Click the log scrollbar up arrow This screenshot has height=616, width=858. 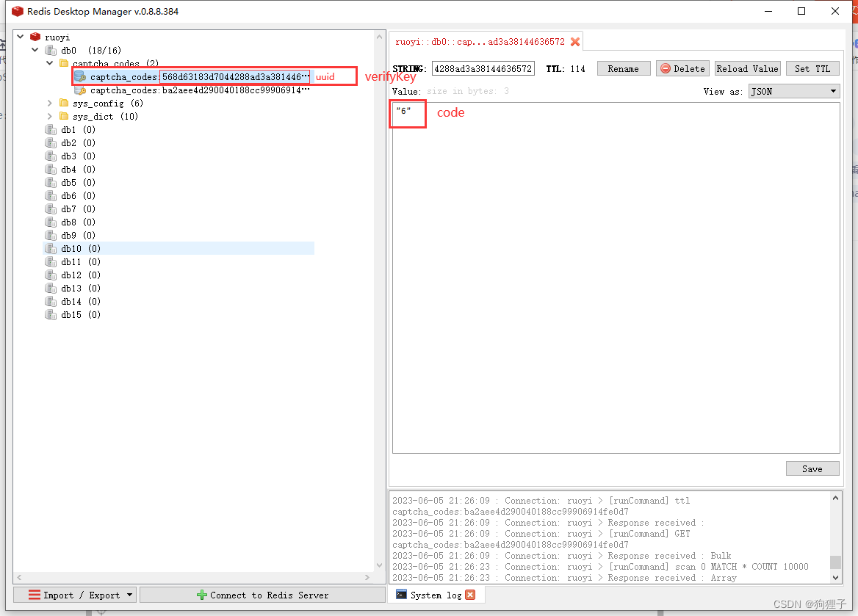click(x=835, y=498)
